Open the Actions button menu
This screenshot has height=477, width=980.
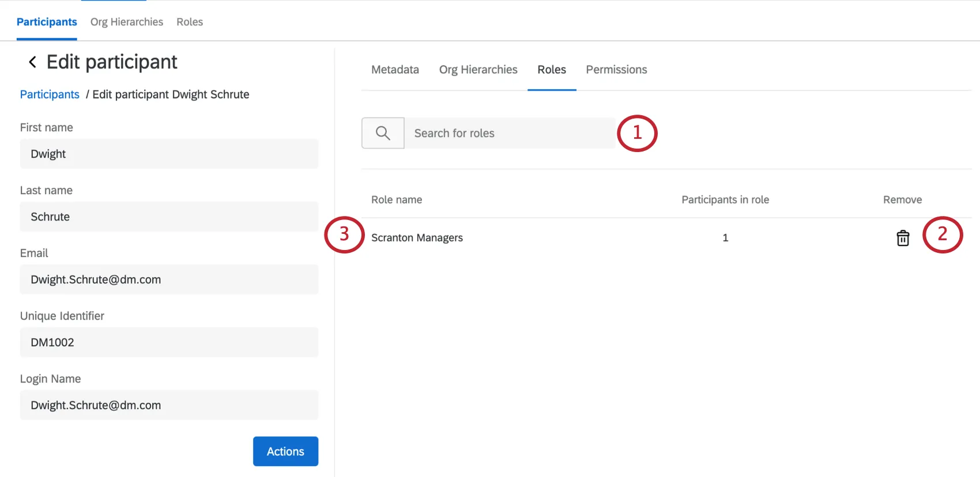coord(285,451)
